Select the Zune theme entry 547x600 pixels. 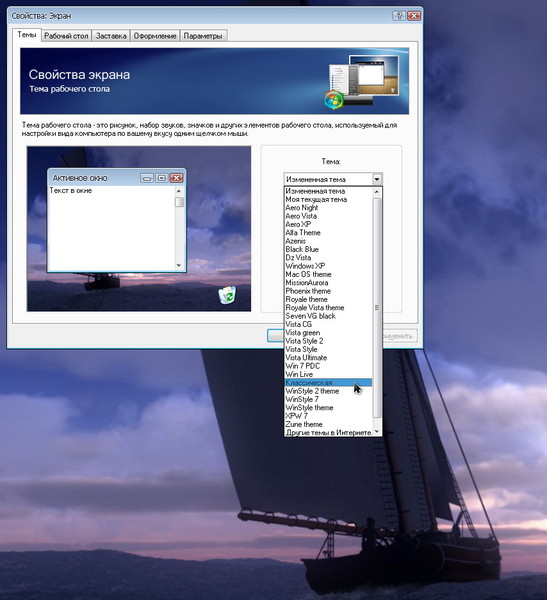328,424
